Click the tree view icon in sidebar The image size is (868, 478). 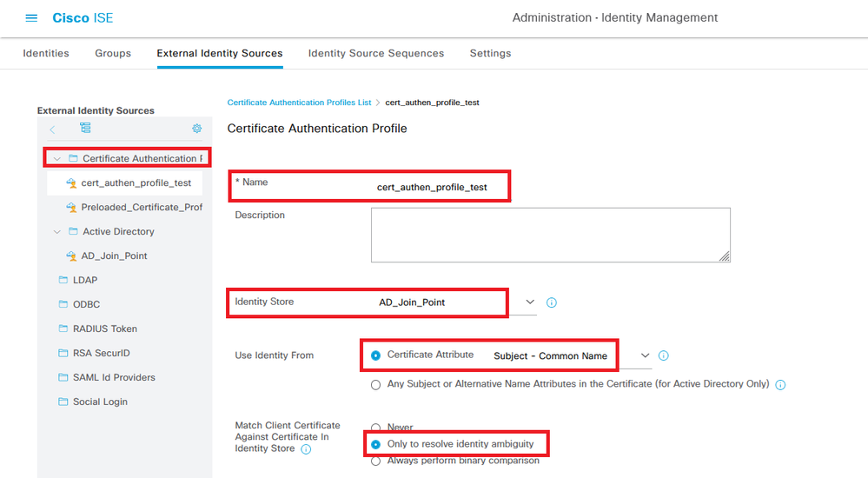(x=85, y=128)
